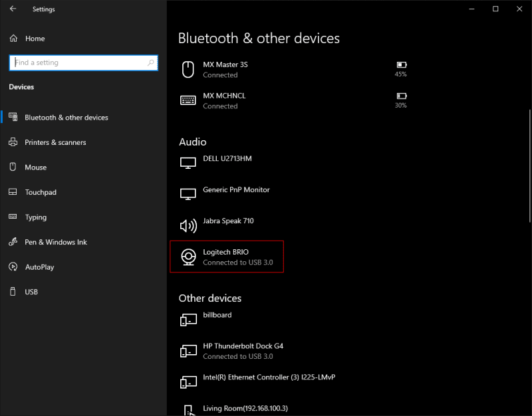Click the pen icon in sidebar

pos(13,242)
